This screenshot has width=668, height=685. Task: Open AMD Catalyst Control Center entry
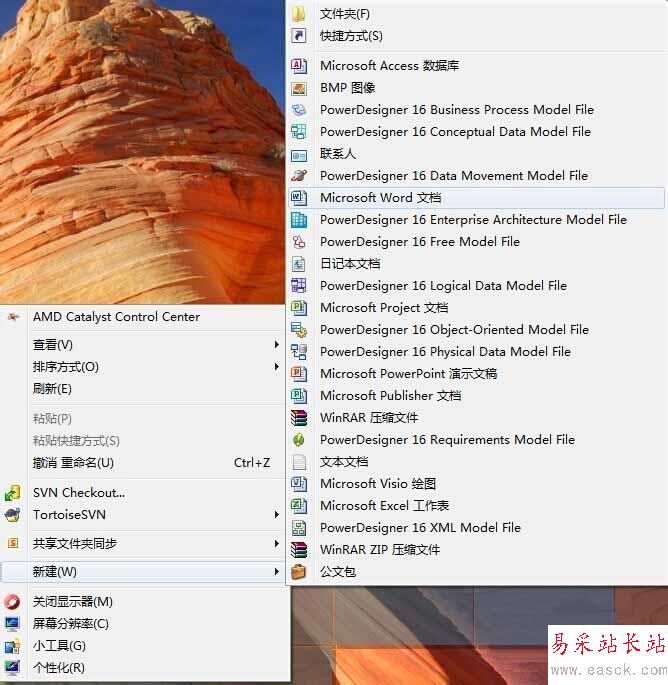point(143,317)
